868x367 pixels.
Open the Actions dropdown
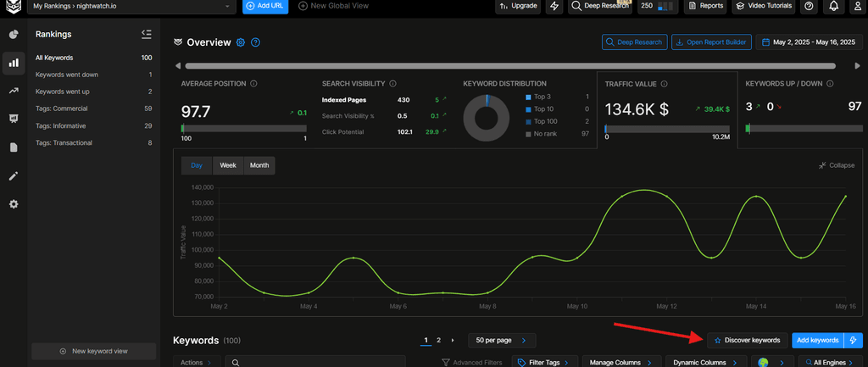coord(197,362)
